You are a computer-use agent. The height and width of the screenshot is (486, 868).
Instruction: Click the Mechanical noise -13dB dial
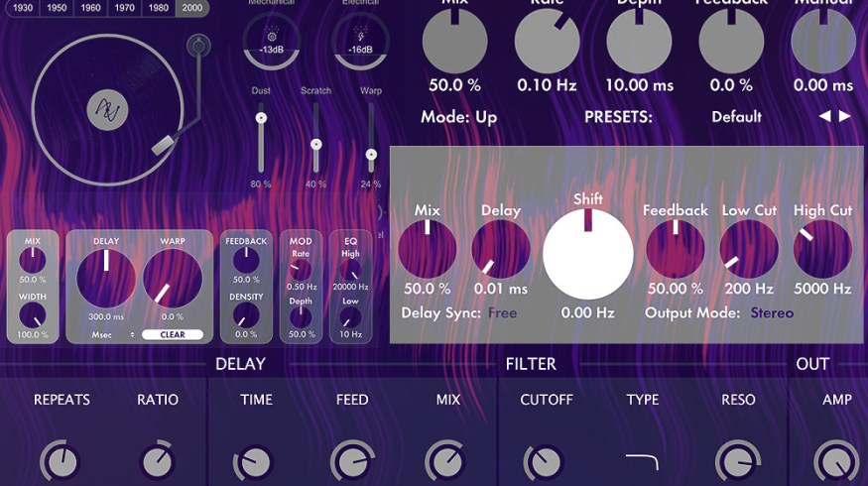coord(272,50)
